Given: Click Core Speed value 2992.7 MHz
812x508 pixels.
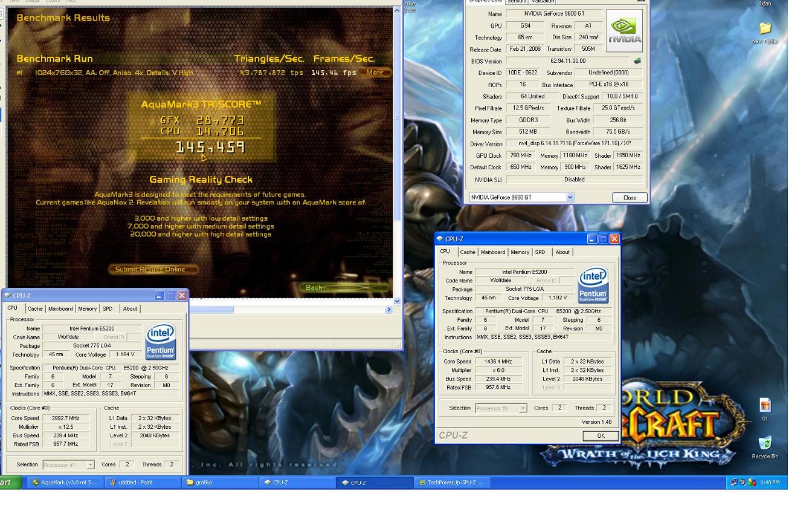Looking at the screenshot, I should click(65, 418).
